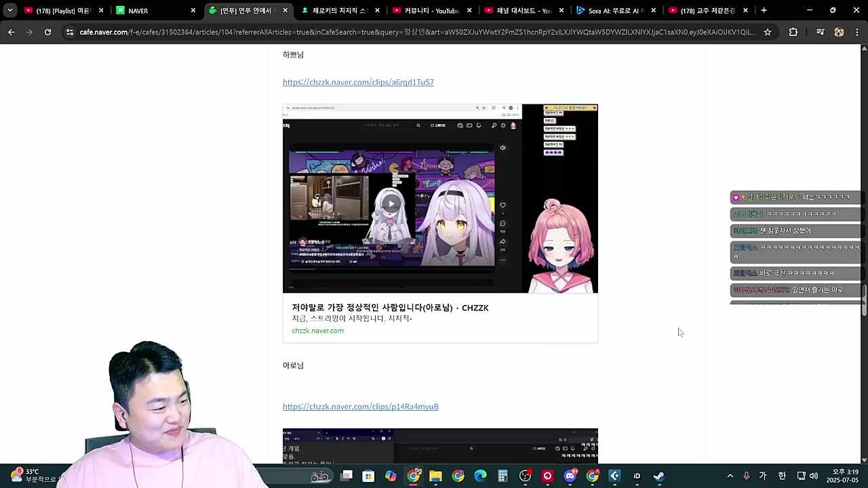Click the chzzk.naver.com source link

[x=317, y=331]
